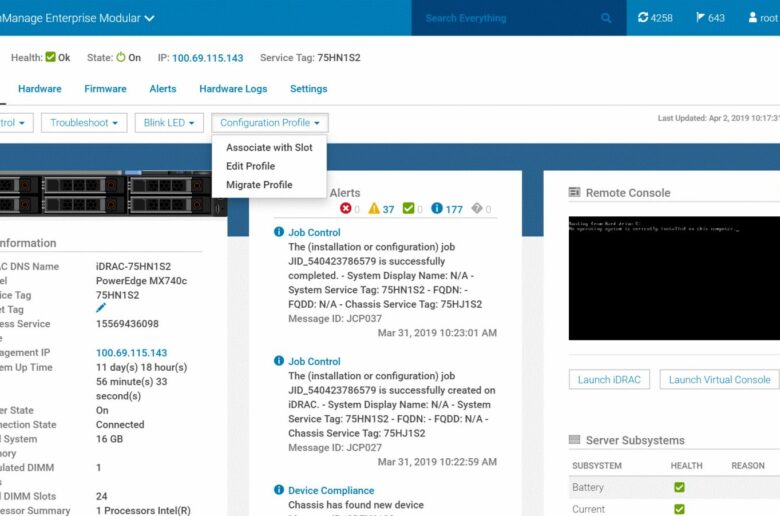Click the SUBSYSTEM column header
This screenshot has height=516, width=780.
click(x=597, y=466)
